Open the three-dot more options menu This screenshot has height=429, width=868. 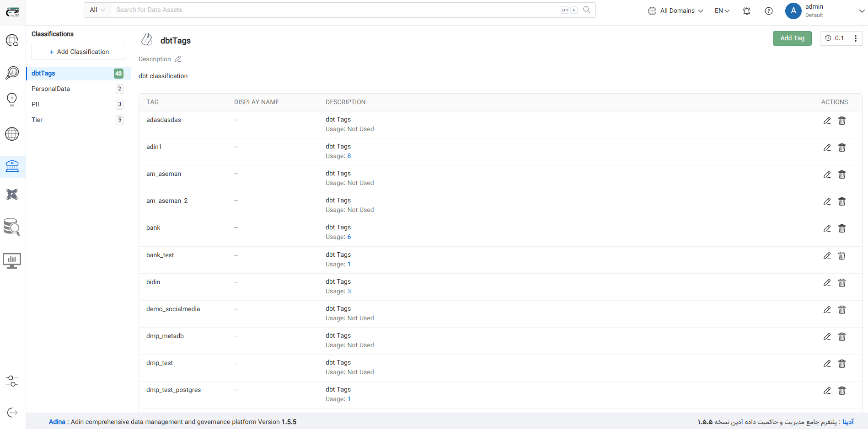tap(855, 38)
